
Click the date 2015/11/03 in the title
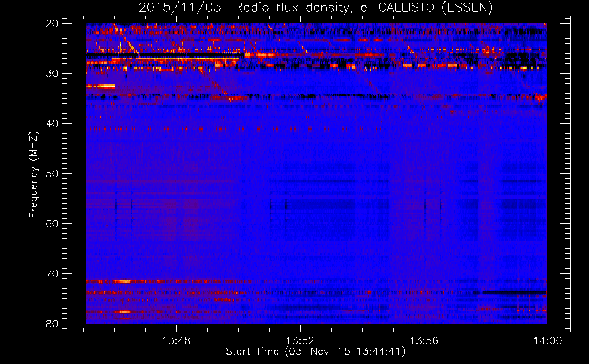[180, 7]
